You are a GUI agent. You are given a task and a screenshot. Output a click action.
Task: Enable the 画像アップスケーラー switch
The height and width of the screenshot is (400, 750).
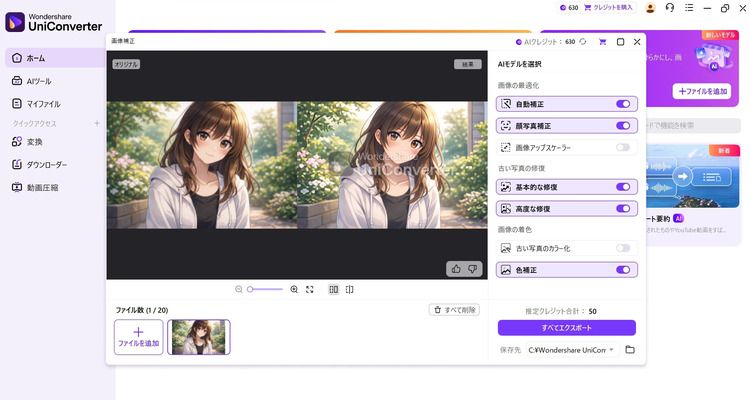pyautogui.click(x=623, y=147)
